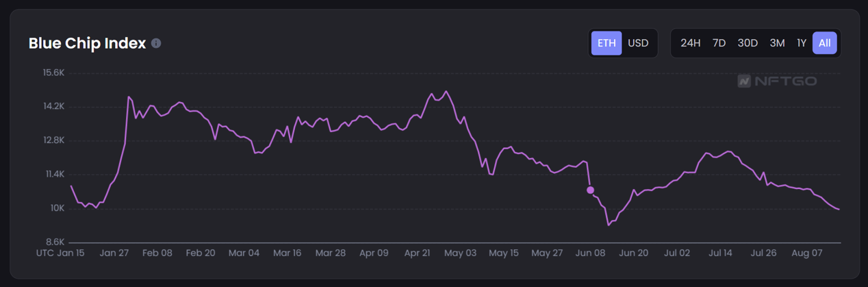Viewport: 868px width, 287px height.
Task: Click the 10K y-axis label
Action: click(x=56, y=208)
